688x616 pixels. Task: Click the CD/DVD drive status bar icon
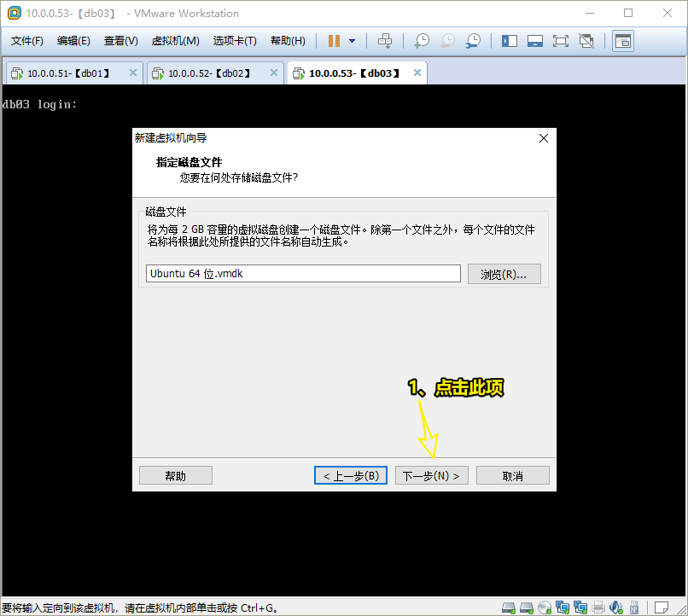pos(545,607)
